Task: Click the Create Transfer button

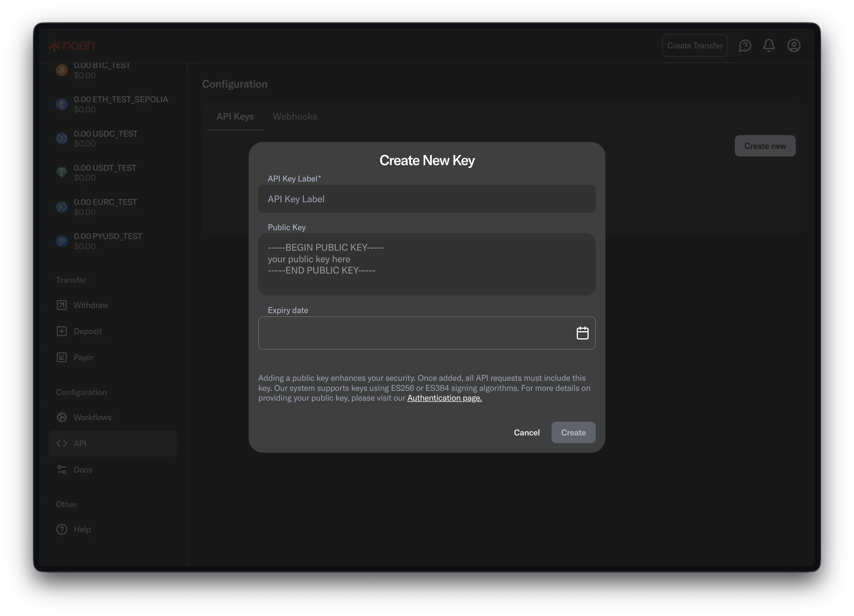Action: (x=695, y=45)
